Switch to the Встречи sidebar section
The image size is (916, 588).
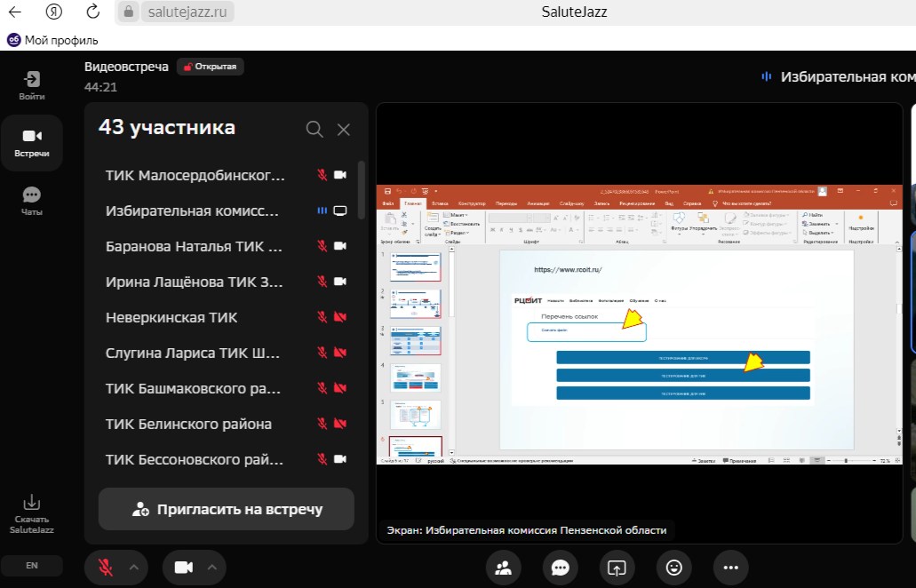32,143
